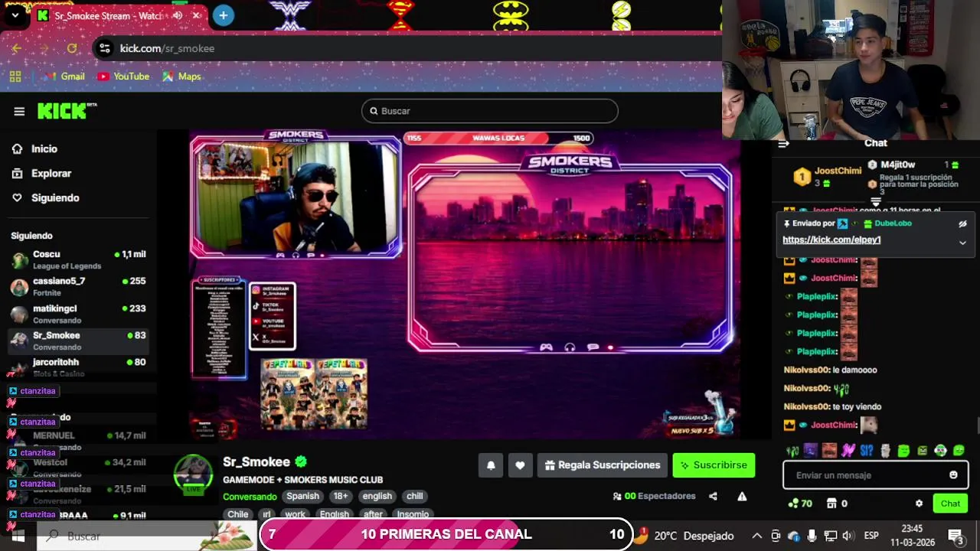The image size is (980, 551).
Task: Click the chill tag
Action: pyautogui.click(x=414, y=496)
